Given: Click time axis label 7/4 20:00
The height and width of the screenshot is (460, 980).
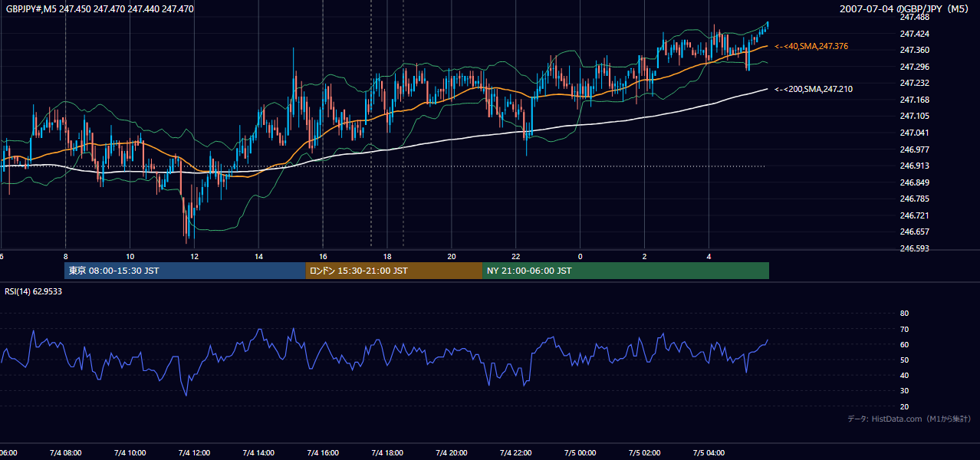Looking at the screenshot, I should pos(451,452).
